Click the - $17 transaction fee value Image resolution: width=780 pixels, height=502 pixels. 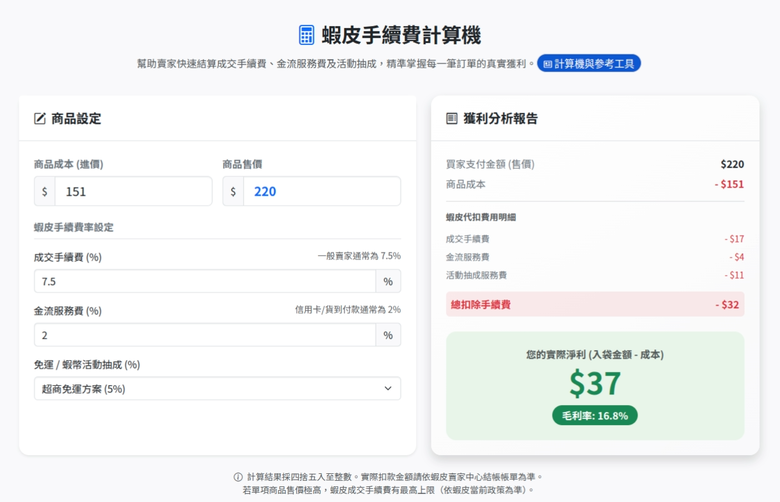pyautogui.click(x=734, y=239)
